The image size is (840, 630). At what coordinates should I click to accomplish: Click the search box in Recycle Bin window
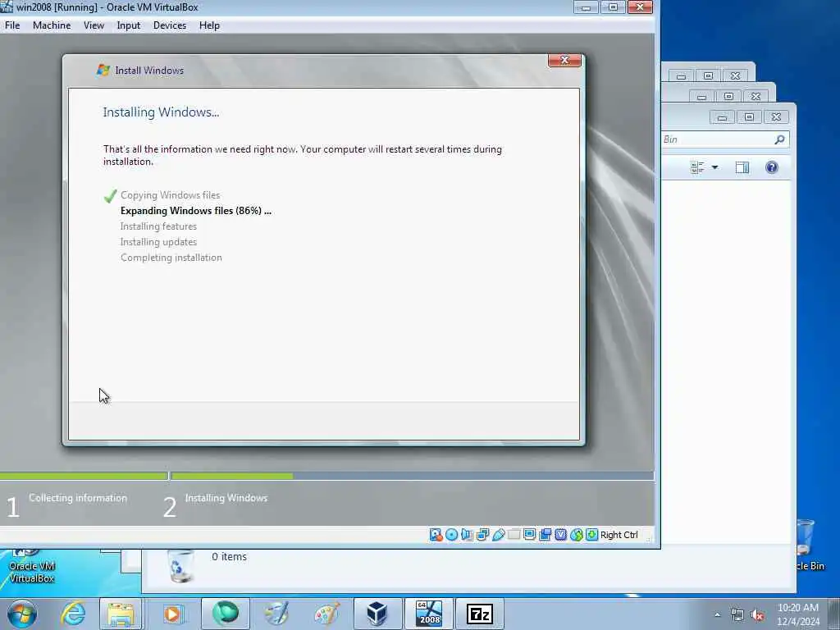(725, 139)
